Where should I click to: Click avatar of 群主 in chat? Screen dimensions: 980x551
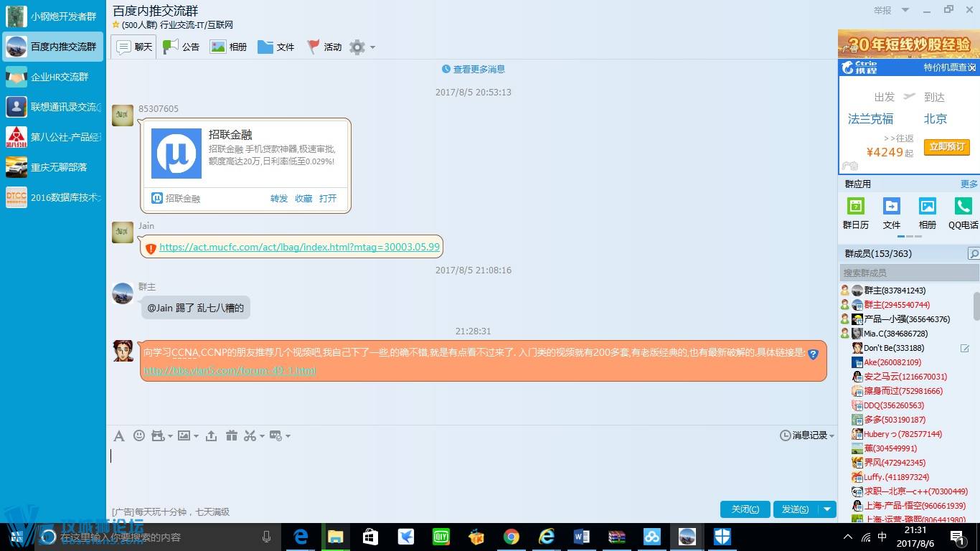[123, 293]
